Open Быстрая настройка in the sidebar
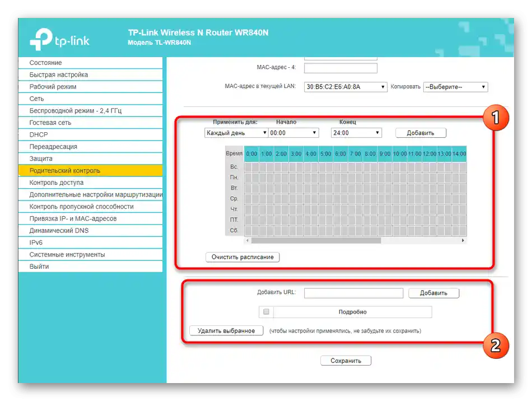The height and width of the screenshot is (401, 532). (91, 74)
